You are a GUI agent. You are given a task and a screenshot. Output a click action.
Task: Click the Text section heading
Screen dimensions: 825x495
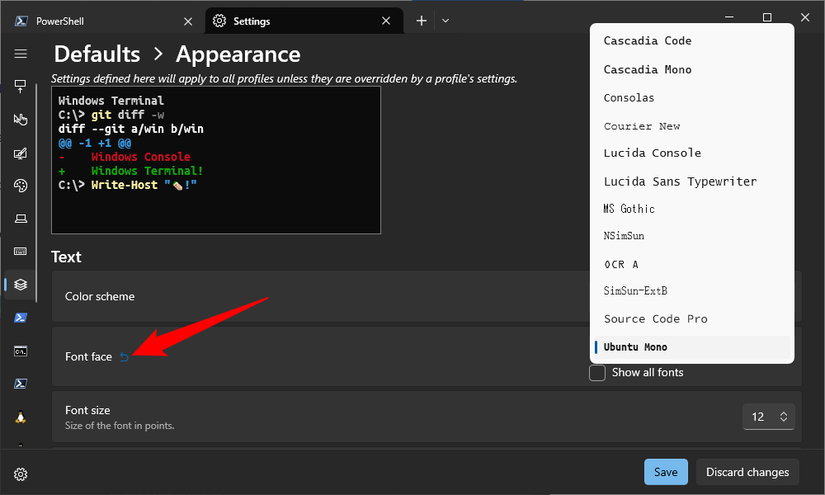(x=66, y=257)
